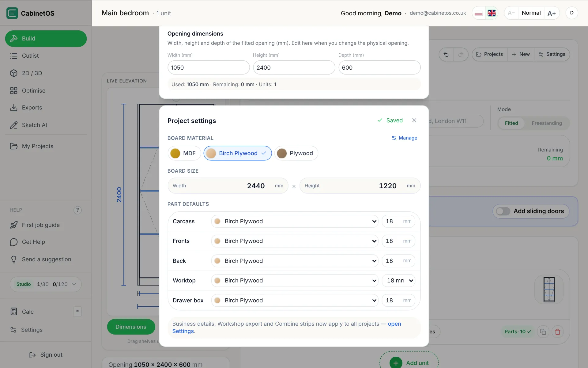588x368 pixels.
Task: Open the Carcass material dropdown
Action: tap(295, 221)
